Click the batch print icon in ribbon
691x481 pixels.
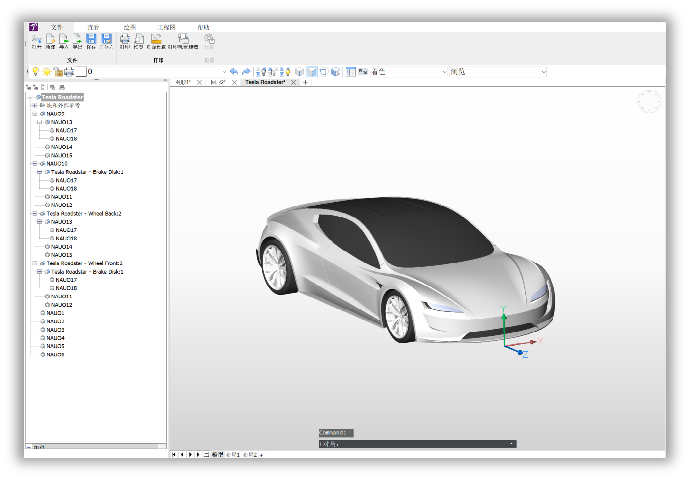183,39
